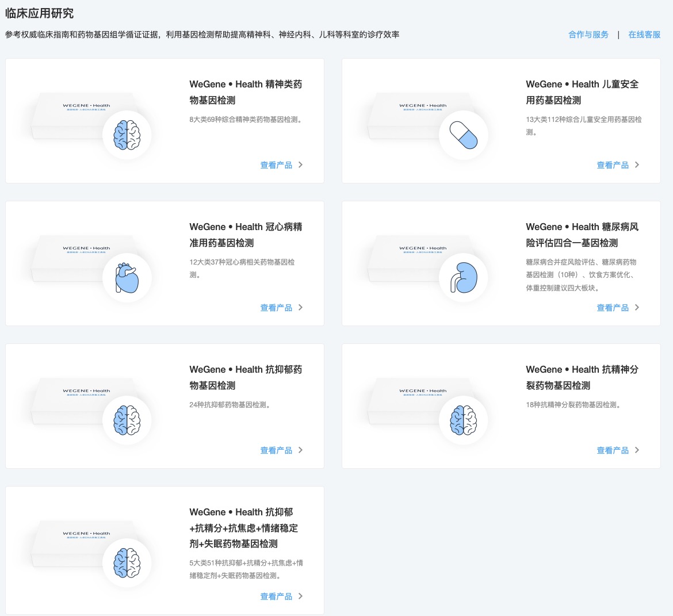Click description '13大类112种综合儿童安全用药基因检测。'
Screen dimensions: 673x616
coord(584,126)
